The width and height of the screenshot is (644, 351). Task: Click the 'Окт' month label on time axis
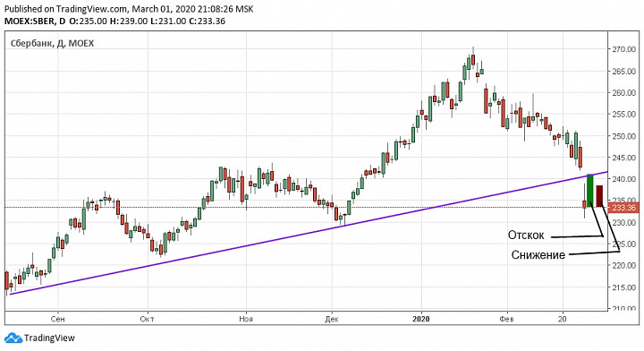(147, 319)
